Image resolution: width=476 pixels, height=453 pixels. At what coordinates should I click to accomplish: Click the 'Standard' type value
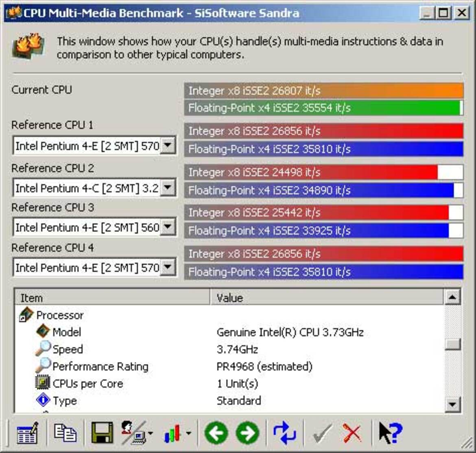[239, 401]
